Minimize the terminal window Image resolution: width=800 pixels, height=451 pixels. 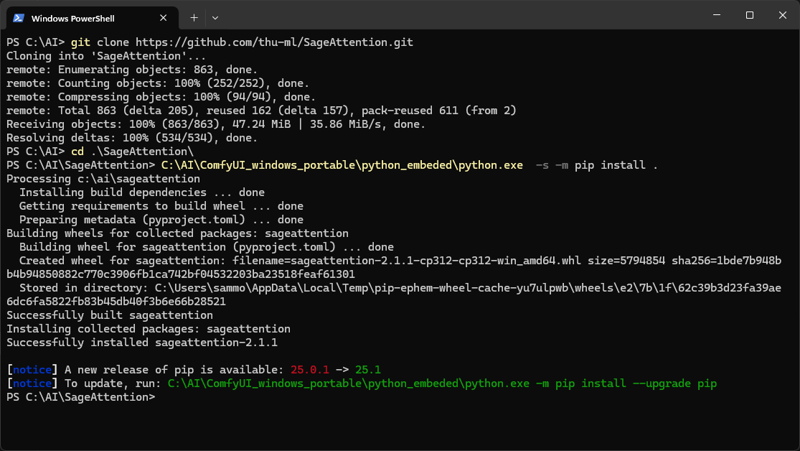[x=717, y=15]
